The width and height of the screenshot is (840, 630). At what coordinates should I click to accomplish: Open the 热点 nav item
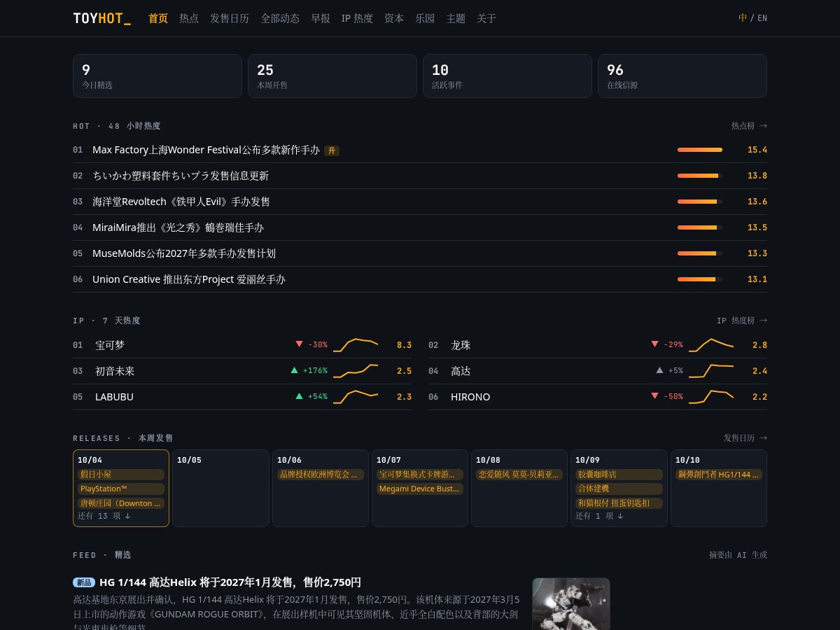pos(189,18)
